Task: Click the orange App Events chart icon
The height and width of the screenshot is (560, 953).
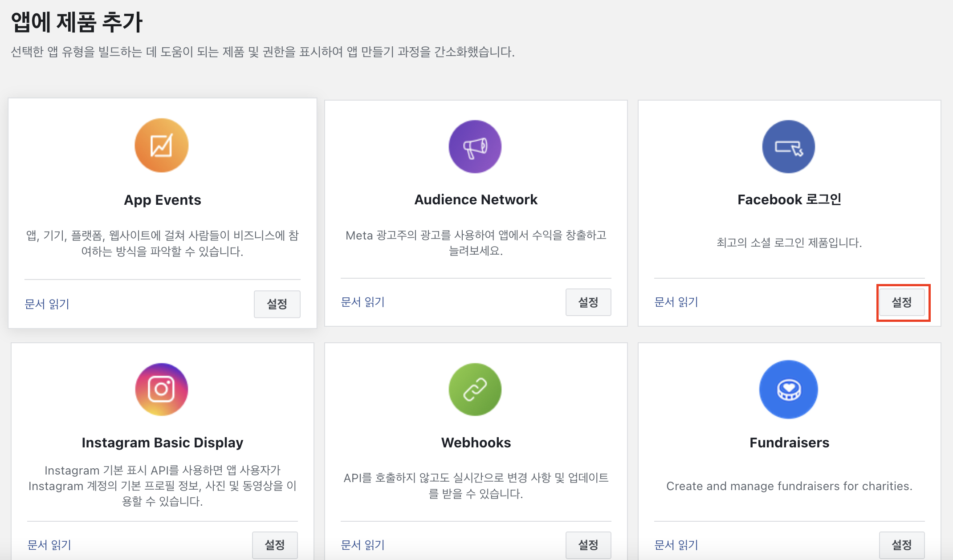Action: [162, 145]
